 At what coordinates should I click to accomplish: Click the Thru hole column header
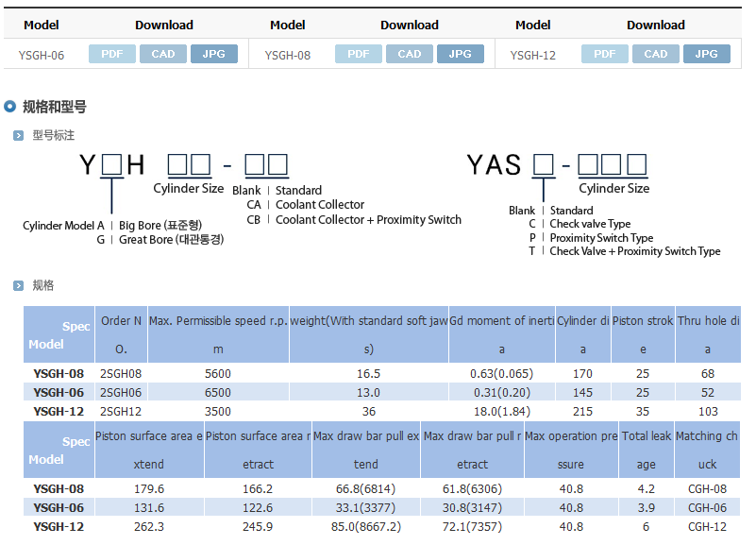[x=708, y=333]
